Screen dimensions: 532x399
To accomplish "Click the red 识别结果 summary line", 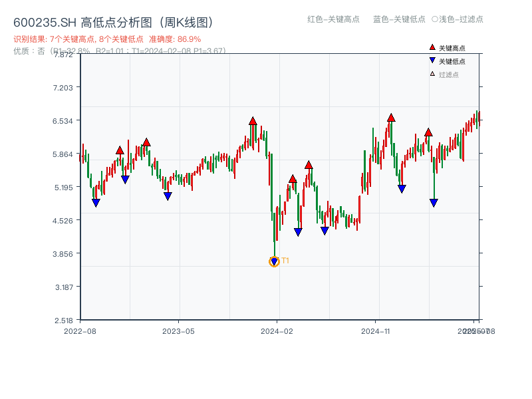I will click(107, 39).
